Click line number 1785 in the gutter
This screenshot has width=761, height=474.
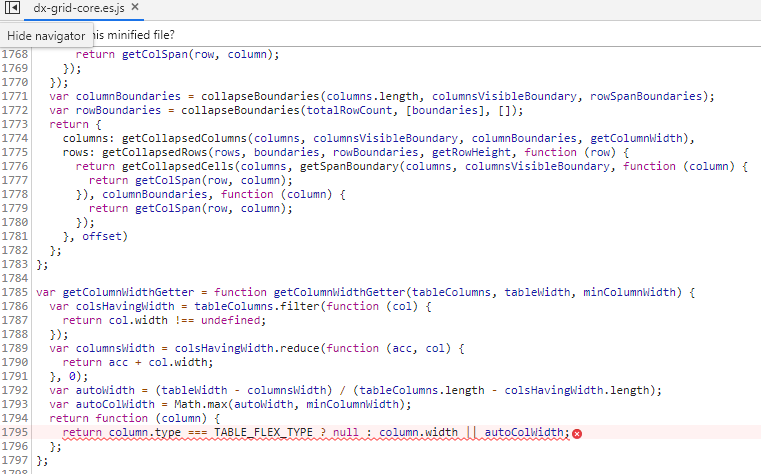tap(15, 292)
